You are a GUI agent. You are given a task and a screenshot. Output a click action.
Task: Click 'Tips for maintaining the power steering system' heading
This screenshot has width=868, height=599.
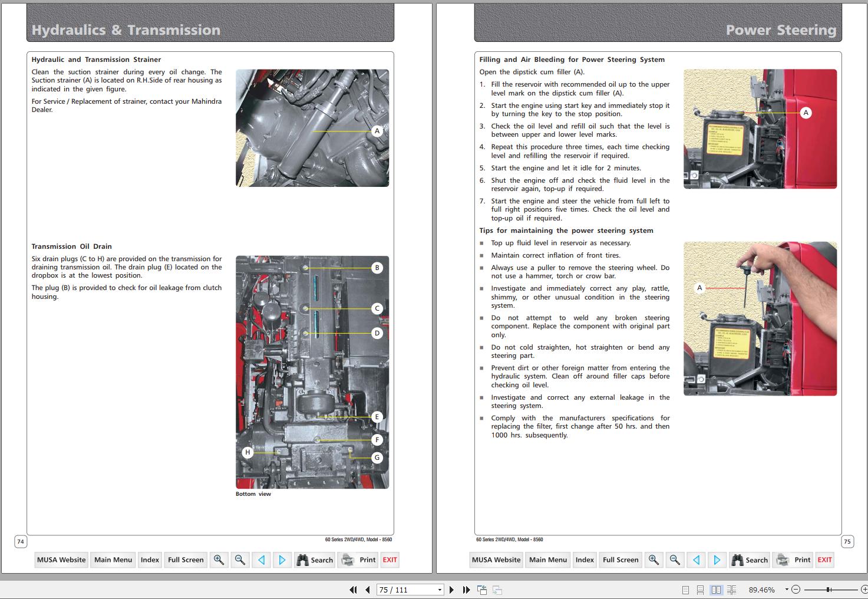[x=566, y=231]
